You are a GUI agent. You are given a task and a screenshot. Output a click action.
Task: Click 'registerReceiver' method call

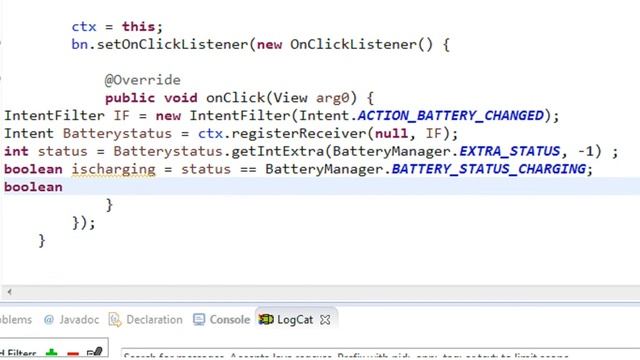coord(299,133)
